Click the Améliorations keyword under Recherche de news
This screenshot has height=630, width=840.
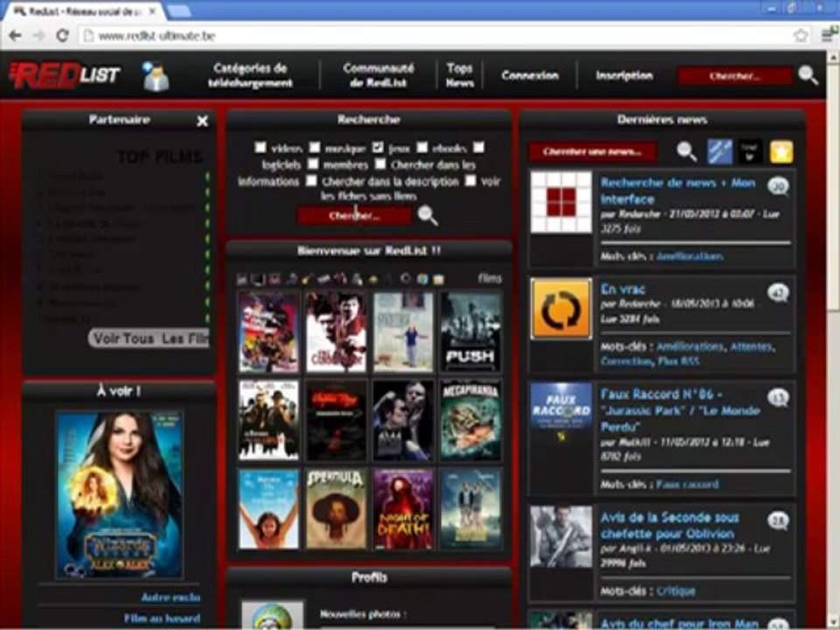coord(690,256)
